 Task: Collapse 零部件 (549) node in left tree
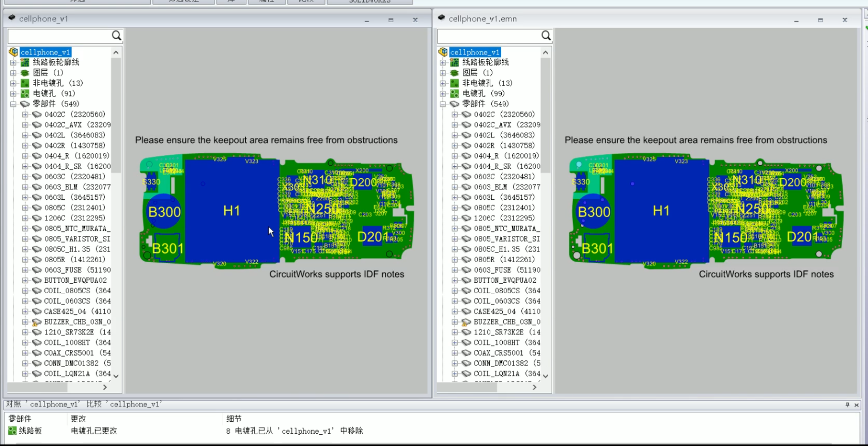[13, 104]
